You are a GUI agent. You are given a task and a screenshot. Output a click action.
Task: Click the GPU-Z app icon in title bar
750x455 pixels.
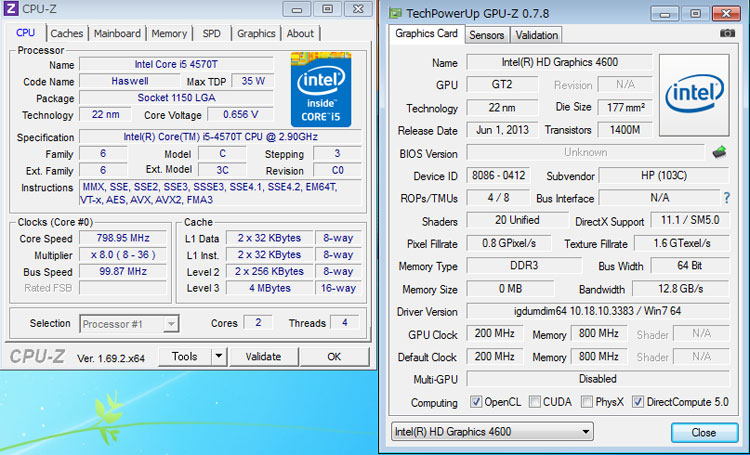(395, 13)
